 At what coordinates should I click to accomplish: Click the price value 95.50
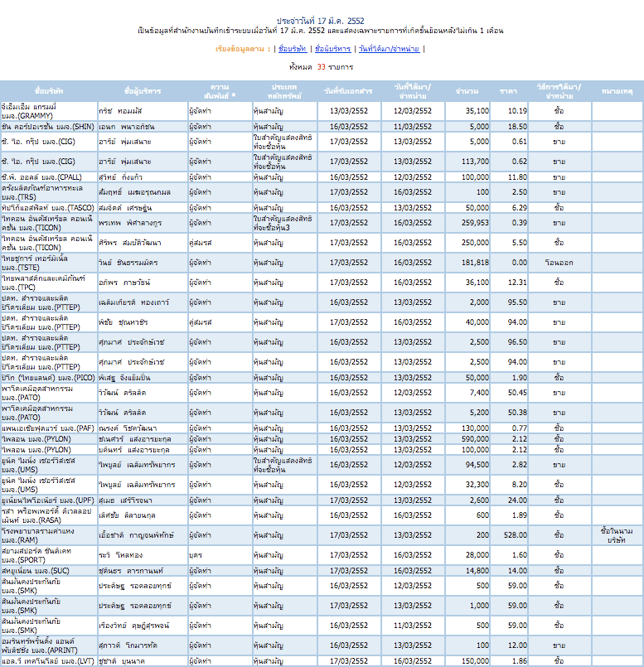pos(517,302)
